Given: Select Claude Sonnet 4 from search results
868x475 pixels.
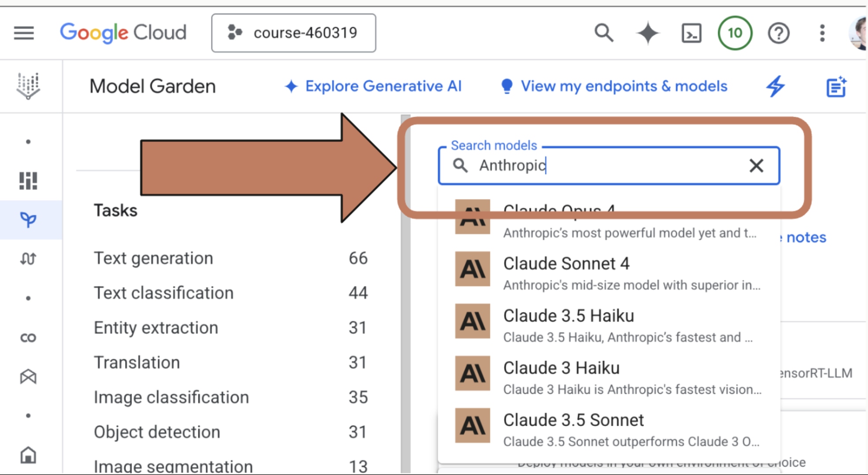Looking at the screenshot, I should tap(608, 273).
